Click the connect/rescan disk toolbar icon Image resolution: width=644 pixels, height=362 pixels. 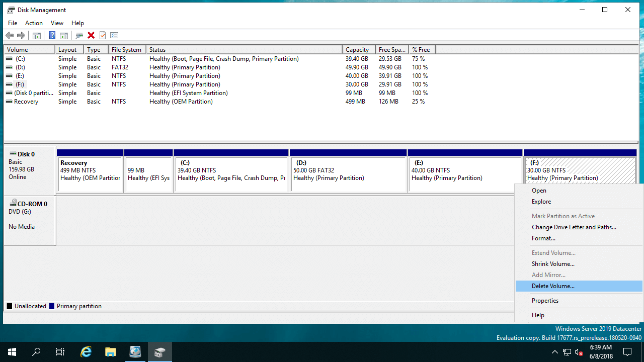[x=79, y=35]
